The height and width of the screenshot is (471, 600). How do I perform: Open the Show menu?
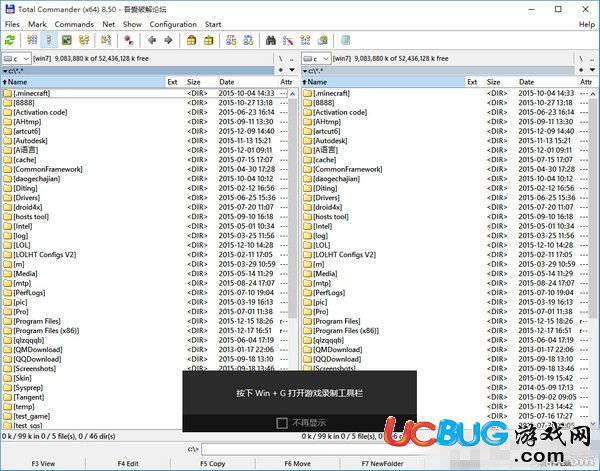click(132, 24)
